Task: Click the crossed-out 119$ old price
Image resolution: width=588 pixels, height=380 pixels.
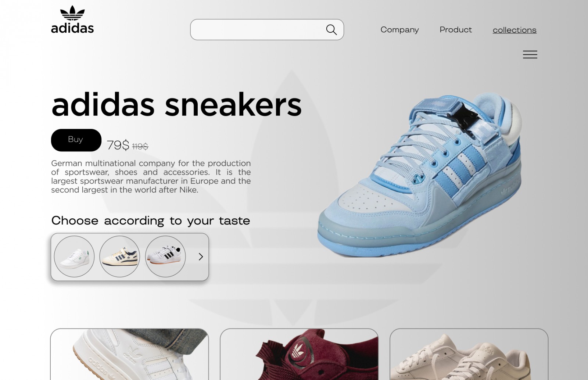Action: pos(140,147)
